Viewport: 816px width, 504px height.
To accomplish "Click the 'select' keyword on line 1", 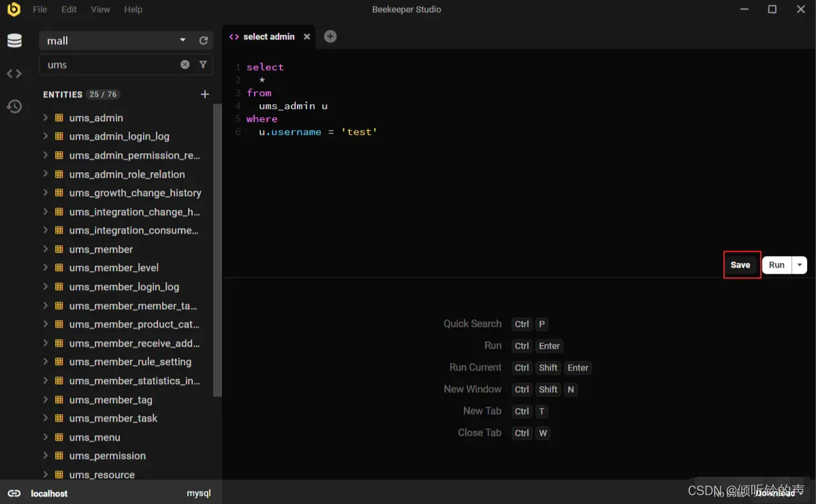I will click(x=265, y=67).
